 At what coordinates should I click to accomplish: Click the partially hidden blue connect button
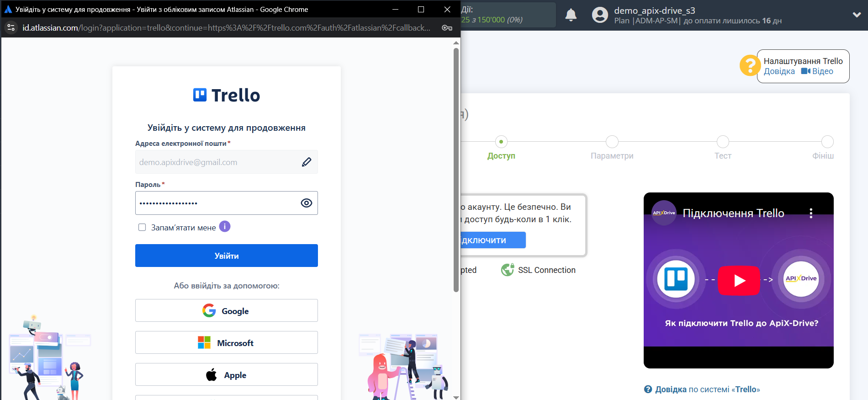click(493, 240)
